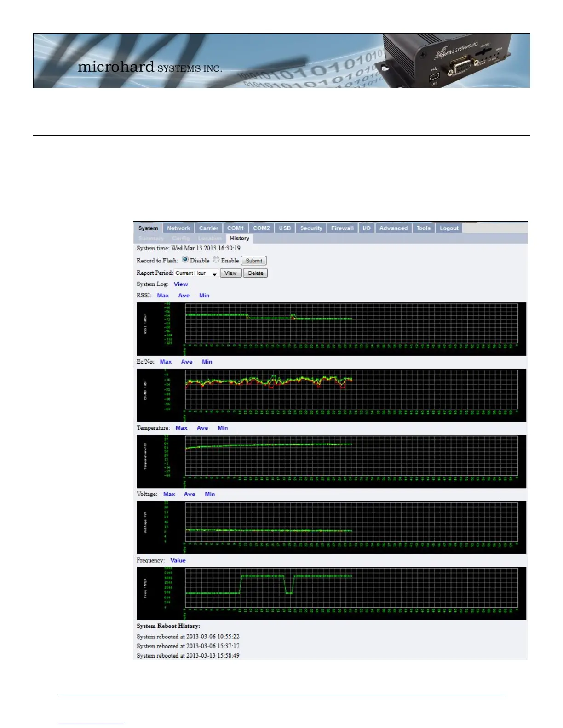The width and height of the screenshot is (563, 728).
Task: Click the System time text
Action: tap(189, 248)
